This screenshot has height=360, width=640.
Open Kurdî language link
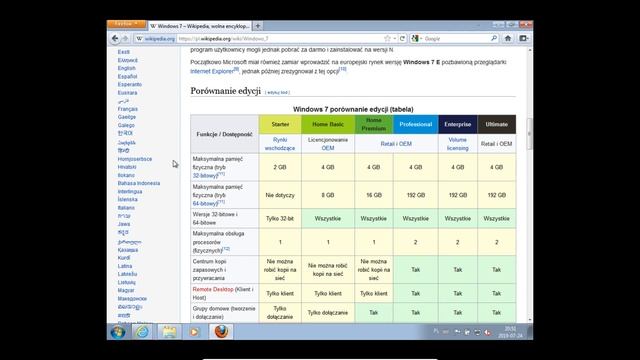click(124, 258)
